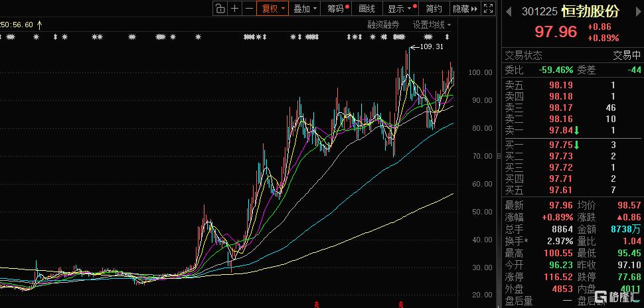Screen dimensions: 644x308
Task: Hide the side panel with 隐藏
Action: (x=465, y=9)
